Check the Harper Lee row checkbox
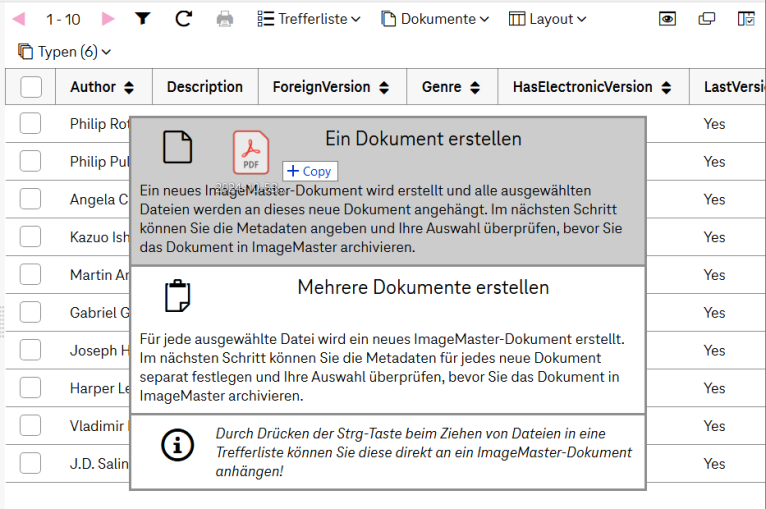This screenshot has height=509, width=766. [x=30, y=388]
